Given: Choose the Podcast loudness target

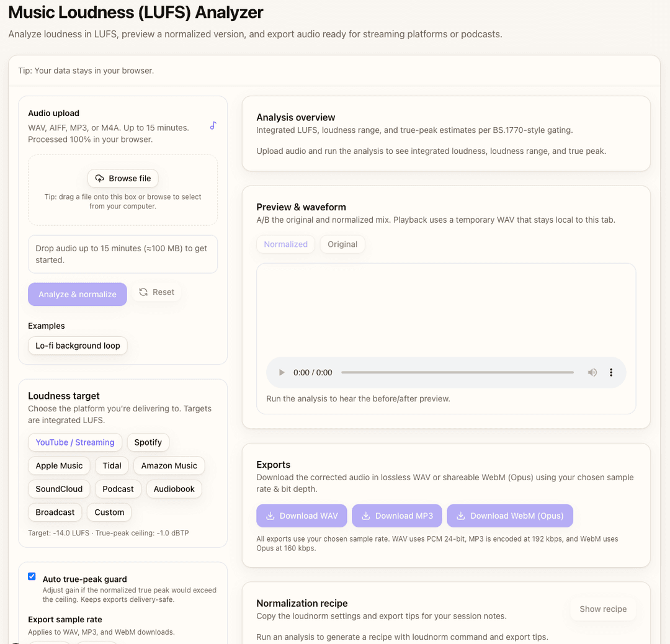Looking at the screenshot, I should pyautogui.click(x=118, y=489).
